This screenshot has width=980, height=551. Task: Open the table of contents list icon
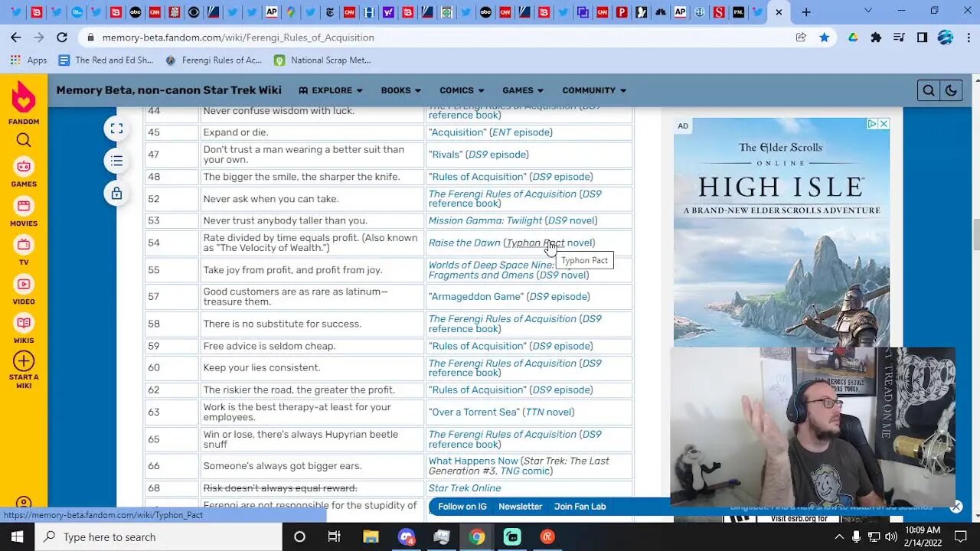pos(116,161)
